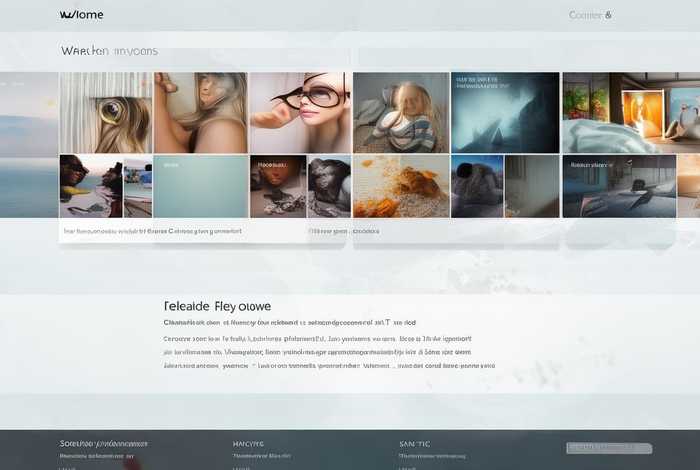Open the Conner & link in top navigation
This screenshot has width=700, height=470.
[x=590, y=15]
